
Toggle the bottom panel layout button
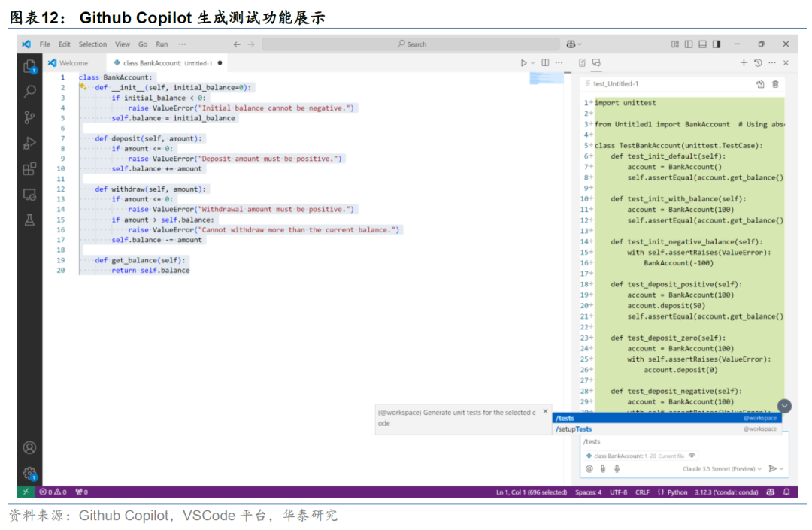(702, 44)
